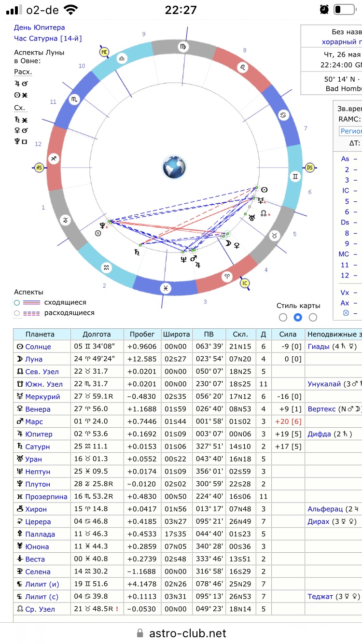The width and height of the screenshot is (362, 644).
Task: Click the Aquarius sign on the zodiac wheel
Action: pyautogui.click(x=106, y=267)
